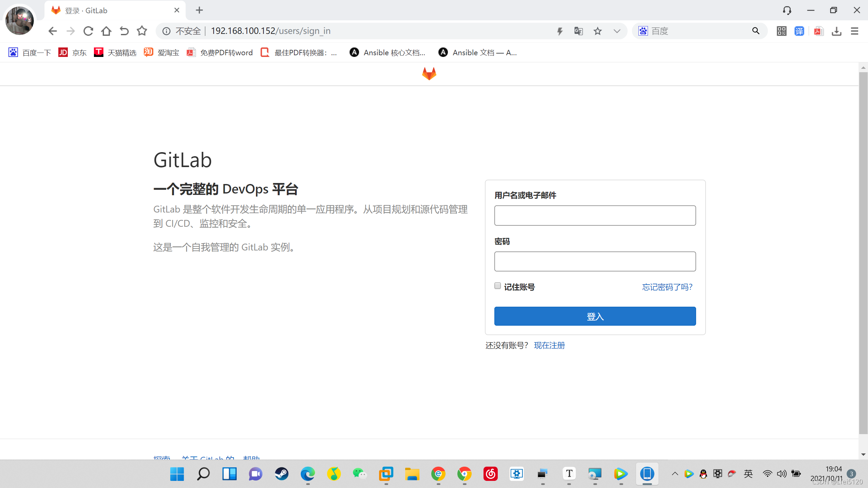Open the red PDF extension icon

[818, 31]
